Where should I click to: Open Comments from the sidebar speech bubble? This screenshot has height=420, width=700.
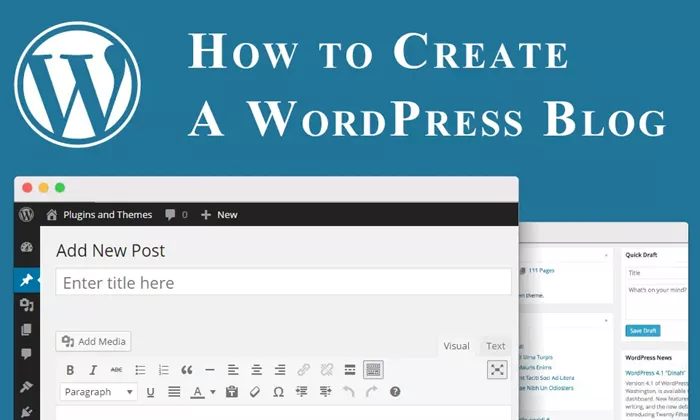[26, 354]
